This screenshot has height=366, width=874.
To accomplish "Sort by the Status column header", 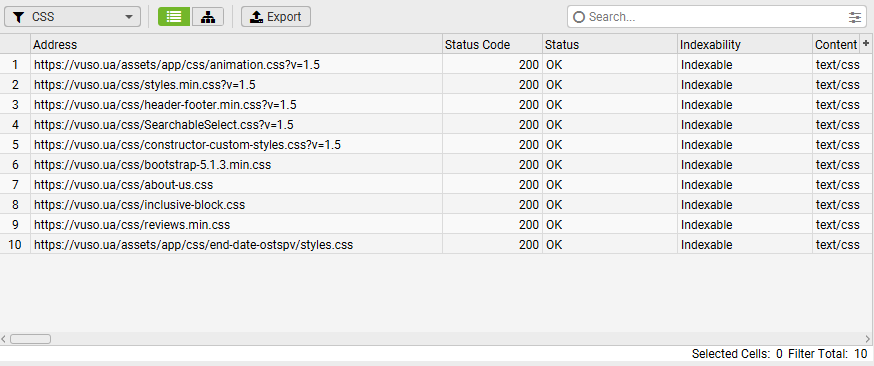I will coord(610,45).
